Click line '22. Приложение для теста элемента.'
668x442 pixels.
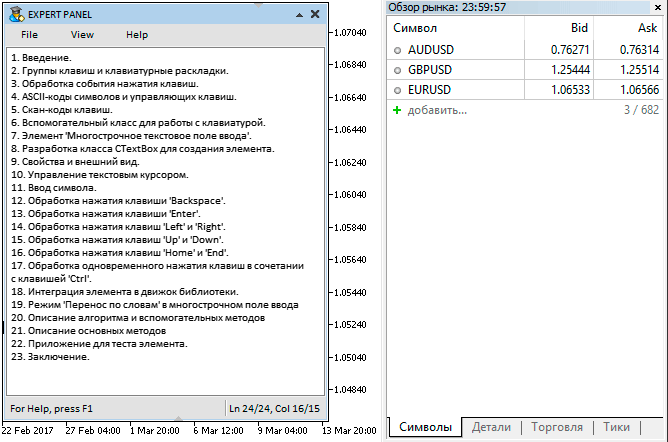(x=99, y=344)
